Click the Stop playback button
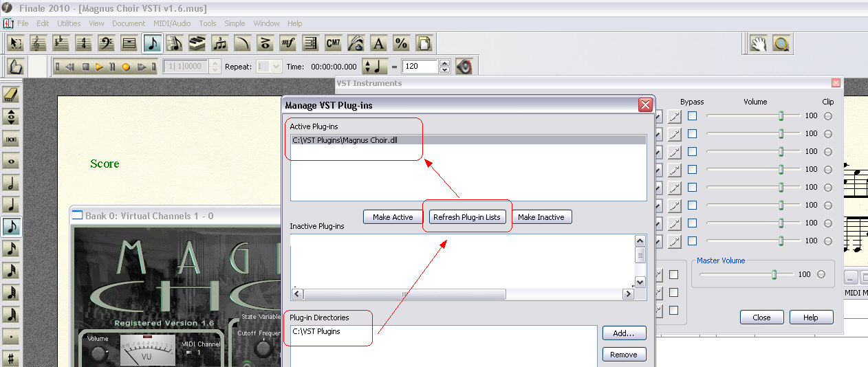The height and width of the screenshot is (367, 868). [x=86, y=67]
